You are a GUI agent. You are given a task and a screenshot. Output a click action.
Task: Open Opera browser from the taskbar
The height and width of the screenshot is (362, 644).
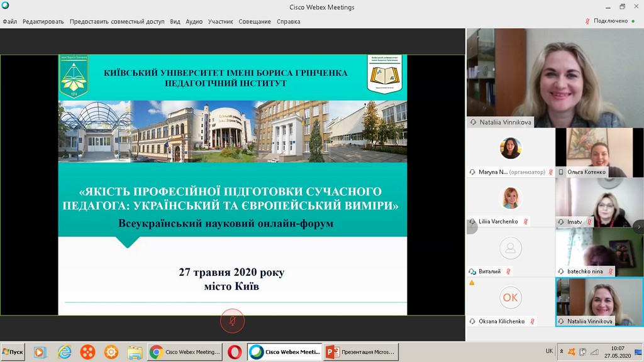(x=234, y=353)
